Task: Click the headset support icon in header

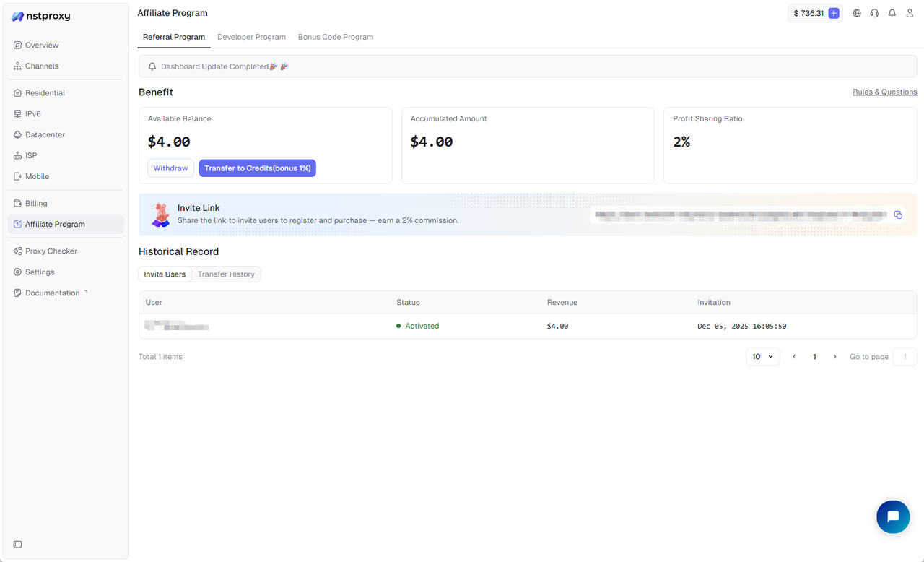Action: tap(874, 13)
